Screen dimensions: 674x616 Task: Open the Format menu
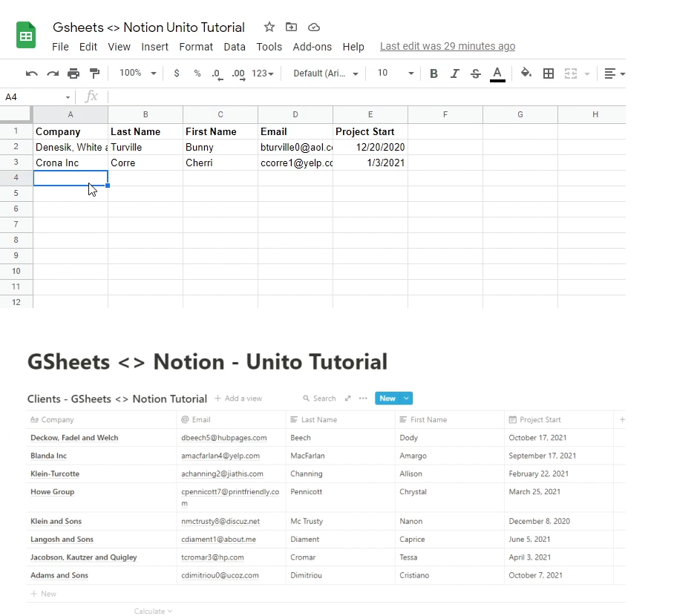(x=196, y=47)
